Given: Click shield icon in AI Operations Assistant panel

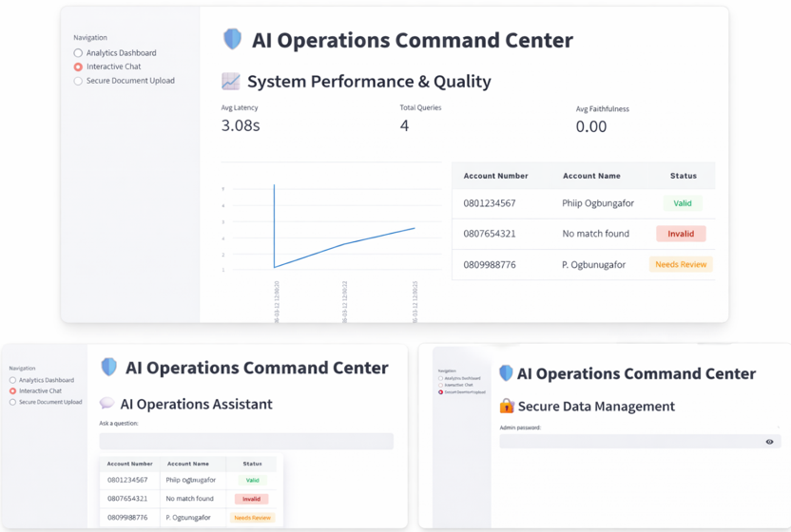Looking at the screenshot, I should 109,367.
